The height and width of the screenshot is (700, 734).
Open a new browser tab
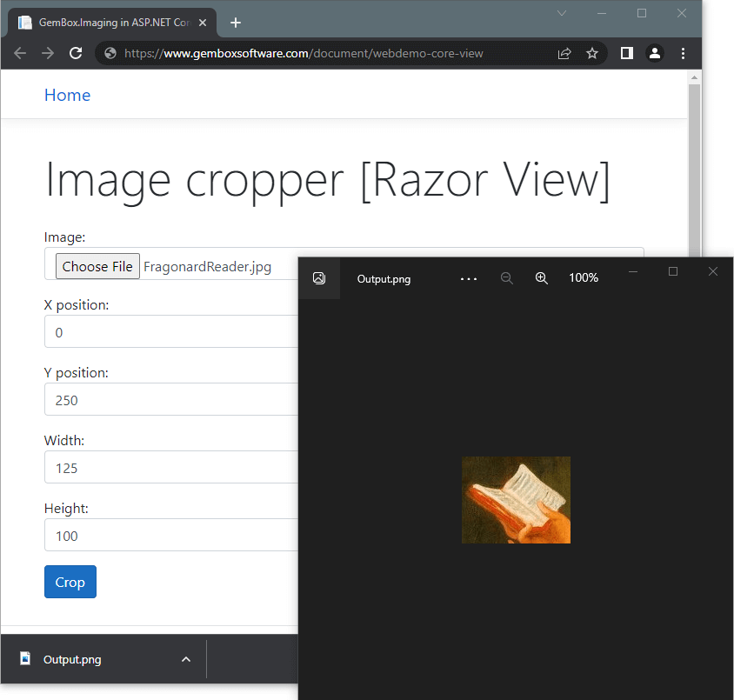pos(235,23)
